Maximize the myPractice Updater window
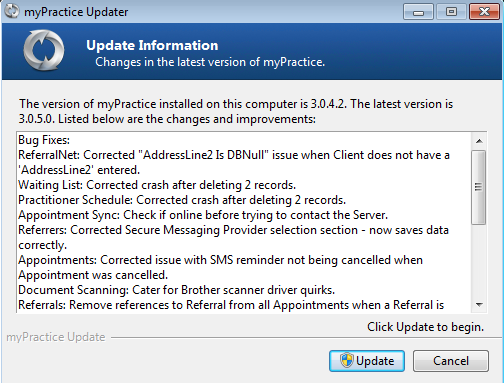This screenshot has height=383, width=504. coord(451,12)
